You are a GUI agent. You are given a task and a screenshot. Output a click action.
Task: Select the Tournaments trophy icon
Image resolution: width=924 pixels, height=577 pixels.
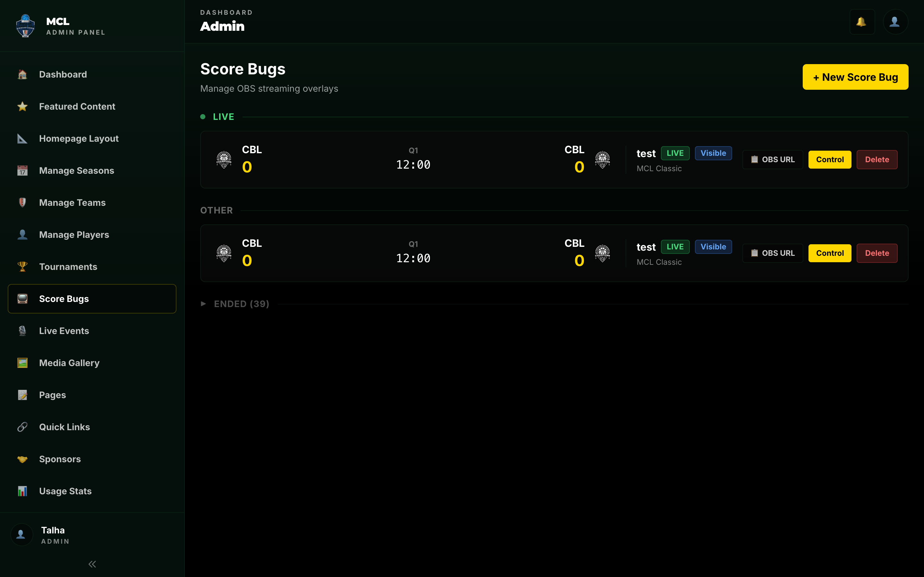[x=22, y=267]
